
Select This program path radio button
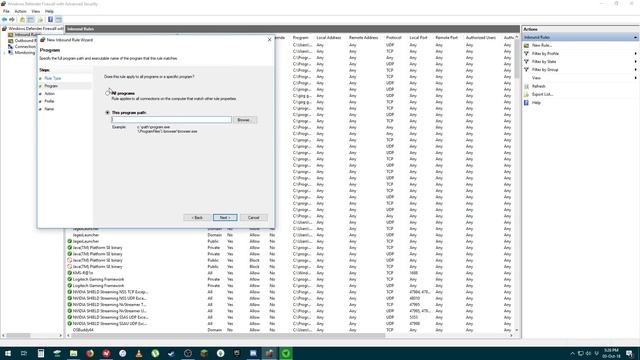[108, 112]
